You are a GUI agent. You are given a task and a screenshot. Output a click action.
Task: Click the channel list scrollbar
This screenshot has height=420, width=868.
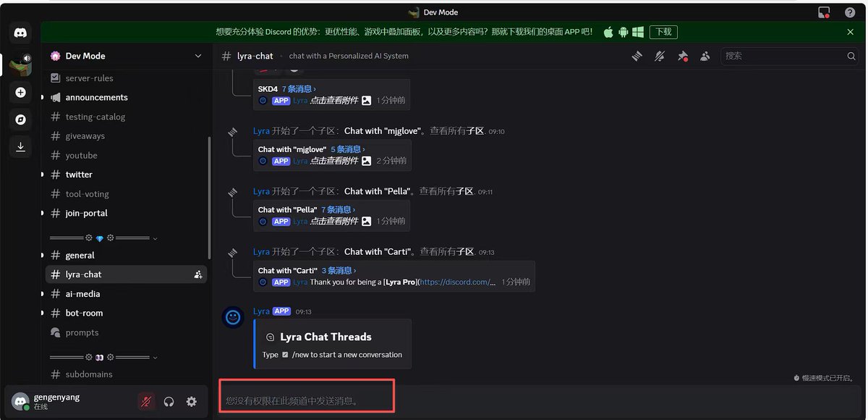pos(209,199)
